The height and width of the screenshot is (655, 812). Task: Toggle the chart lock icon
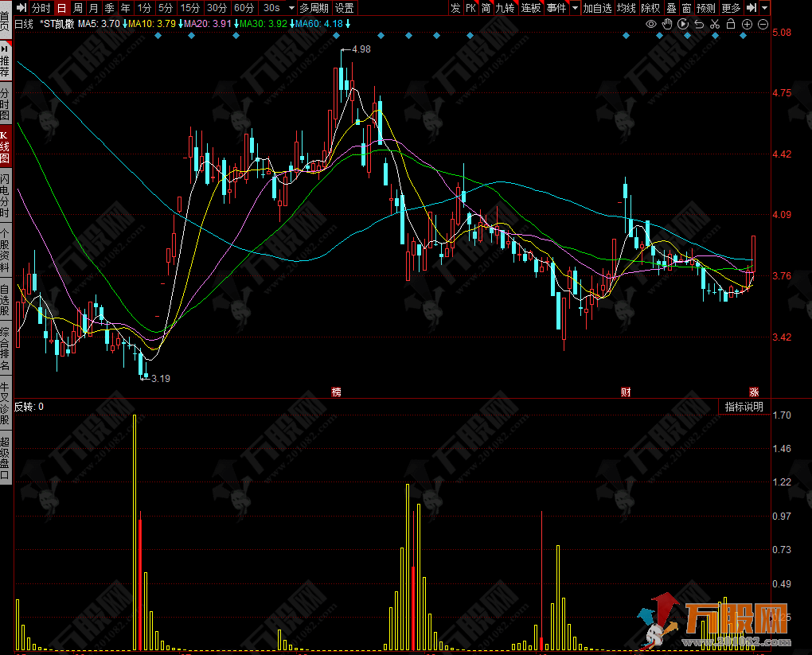731,25
